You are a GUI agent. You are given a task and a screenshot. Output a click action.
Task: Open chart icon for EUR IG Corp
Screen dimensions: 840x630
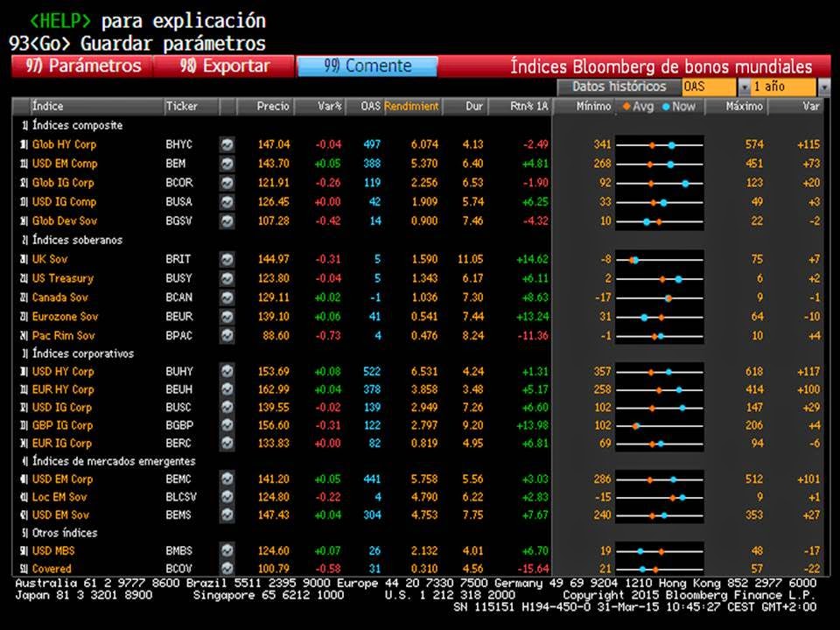click(x=227, y=443)
